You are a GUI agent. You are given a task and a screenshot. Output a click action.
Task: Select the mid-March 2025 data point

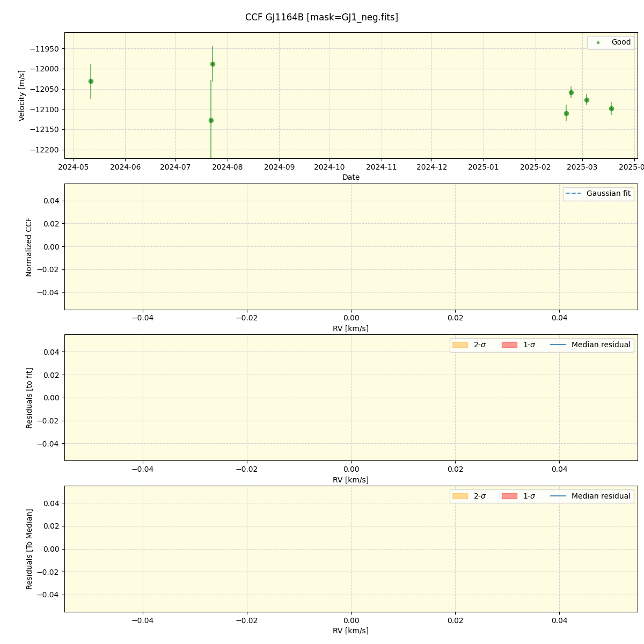[611, 108]
